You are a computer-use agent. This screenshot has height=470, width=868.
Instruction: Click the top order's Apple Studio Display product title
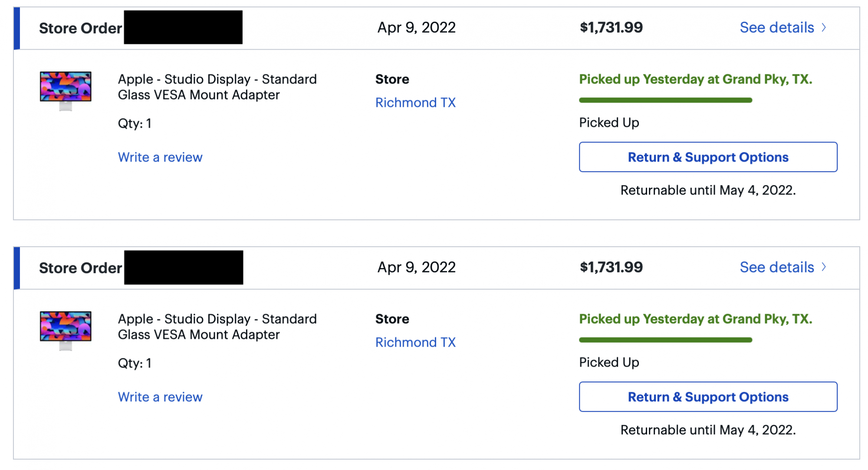click(217, 87)
